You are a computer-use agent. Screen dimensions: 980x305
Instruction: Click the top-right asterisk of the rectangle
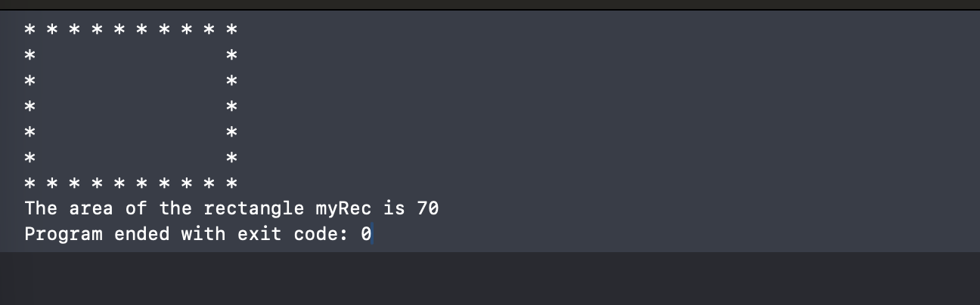click(x=232, y=30)
